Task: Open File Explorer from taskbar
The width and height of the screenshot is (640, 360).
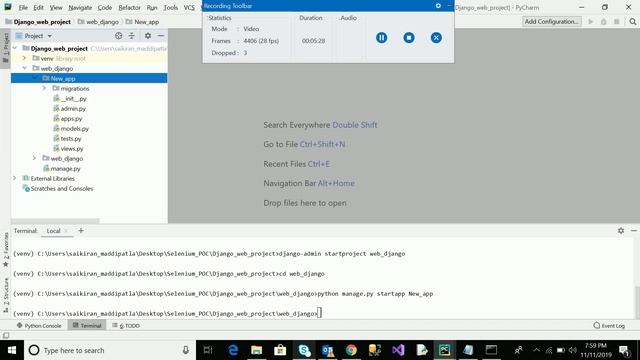Action: [256, 350]
